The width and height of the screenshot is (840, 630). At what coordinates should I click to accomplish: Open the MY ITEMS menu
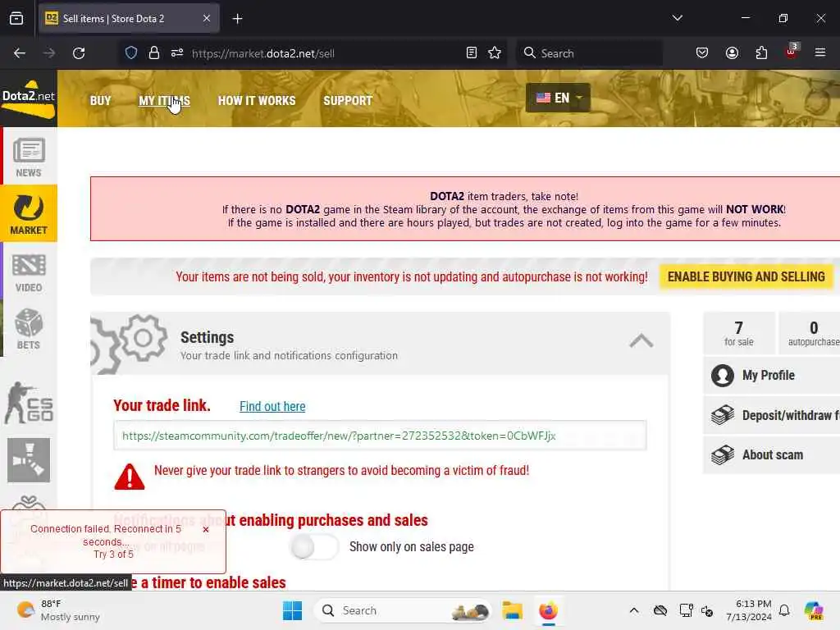pos(164,101)
